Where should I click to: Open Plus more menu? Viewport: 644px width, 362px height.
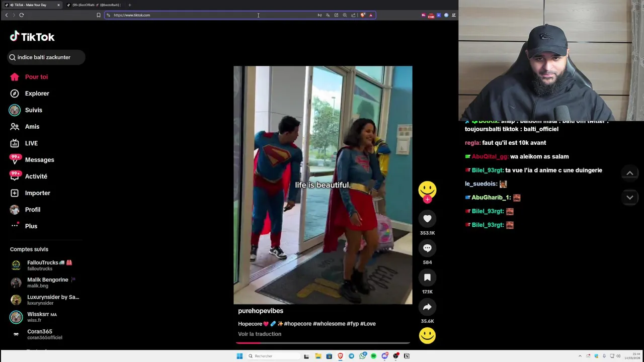[24, 226]
